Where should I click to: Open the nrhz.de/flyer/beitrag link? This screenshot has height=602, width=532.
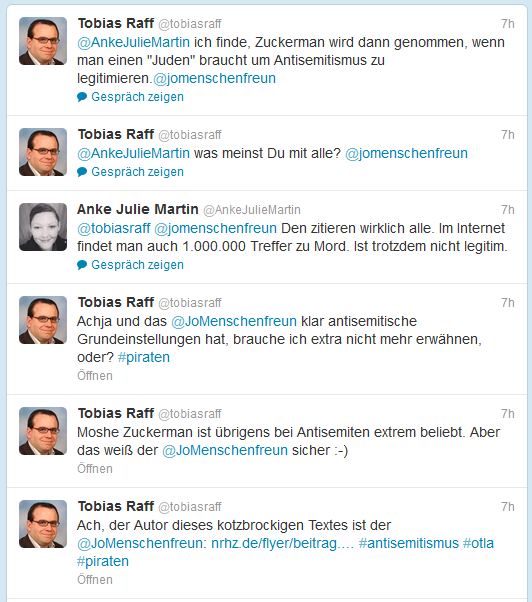pyautogui.click(x=283, y=543)
